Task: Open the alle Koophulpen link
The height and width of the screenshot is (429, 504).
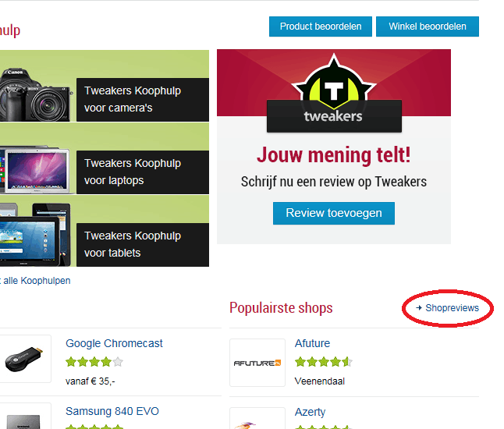Action: point(37,281)
